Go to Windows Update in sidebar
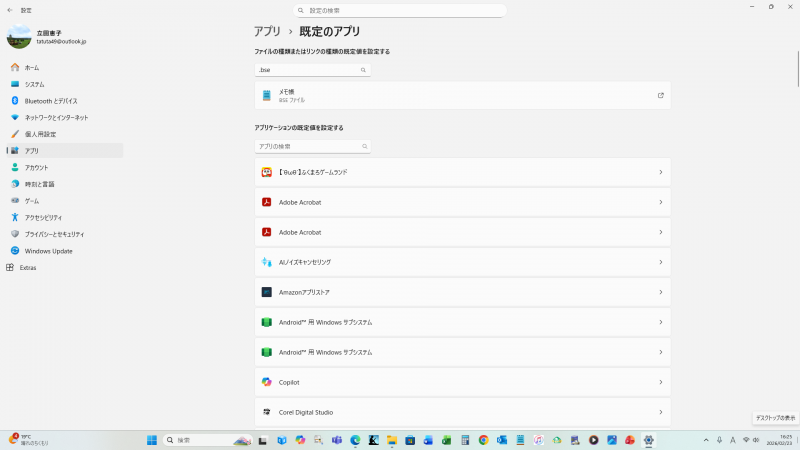 tap(48, 251)
